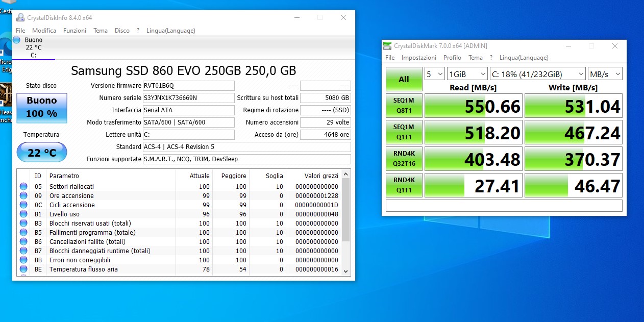Screen dimensions: 644x322
Task: Click the Modo trasferimento field SATA/600
Action: (188, 122)
